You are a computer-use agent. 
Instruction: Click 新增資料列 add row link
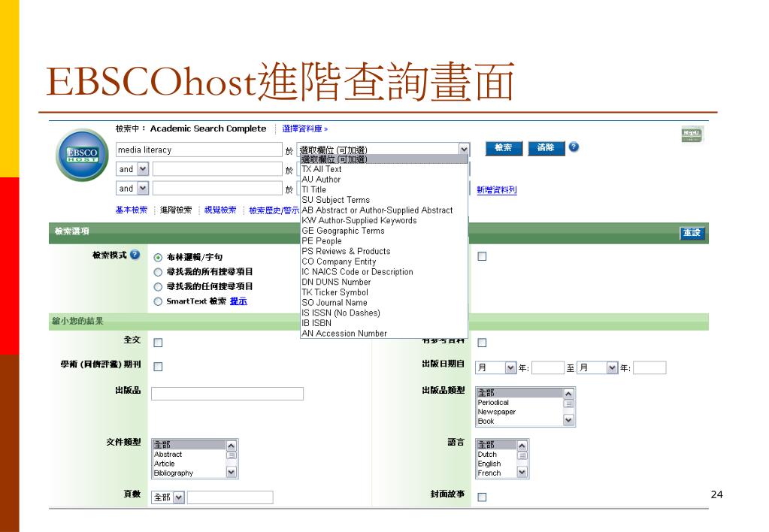point(497,190)
